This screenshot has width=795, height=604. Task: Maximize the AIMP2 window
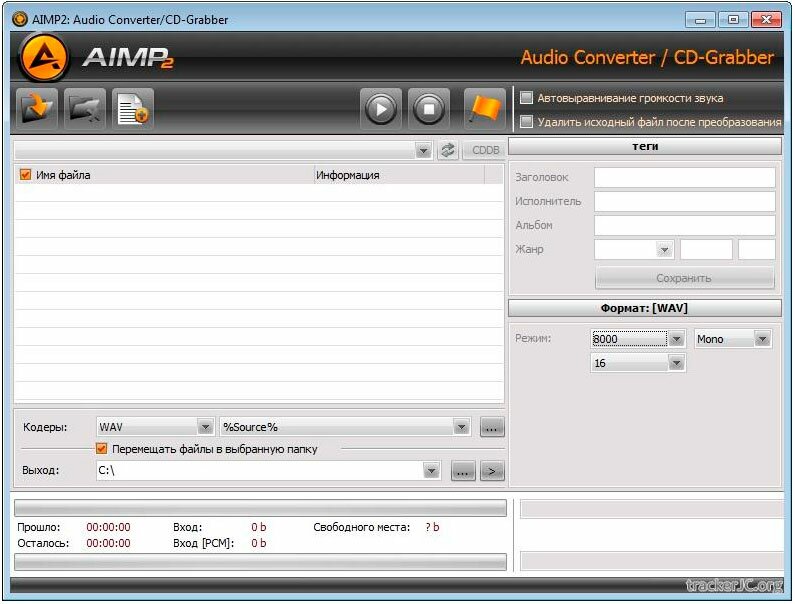click(733, 20)
